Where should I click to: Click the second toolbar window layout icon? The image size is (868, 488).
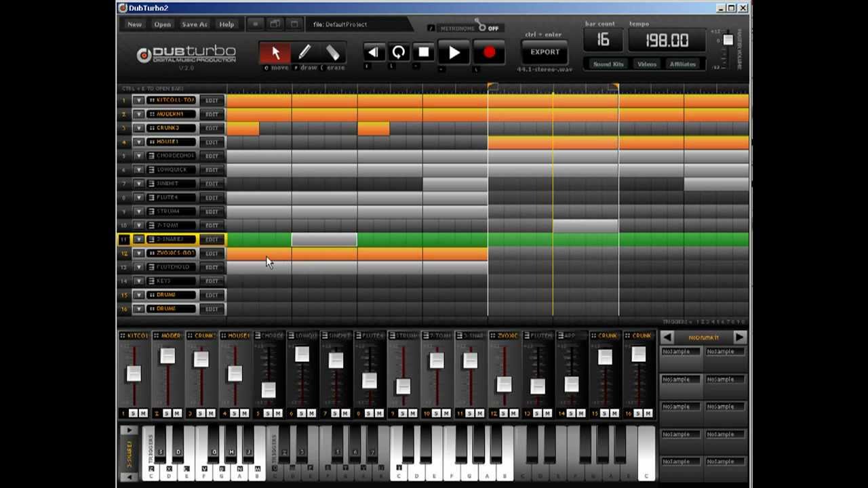(275, 24)
